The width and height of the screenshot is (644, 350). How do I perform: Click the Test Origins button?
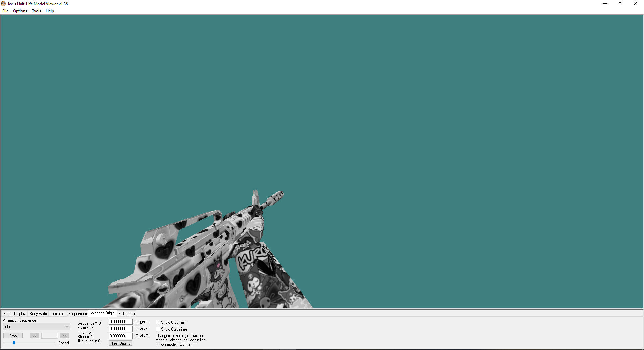click(x=121, y=343)
